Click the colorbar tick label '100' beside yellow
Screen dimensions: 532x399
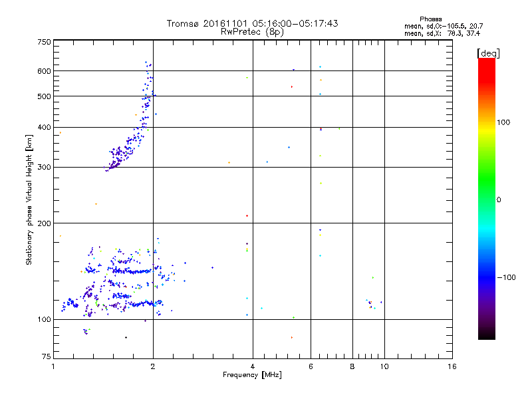[x=503, y=122]
